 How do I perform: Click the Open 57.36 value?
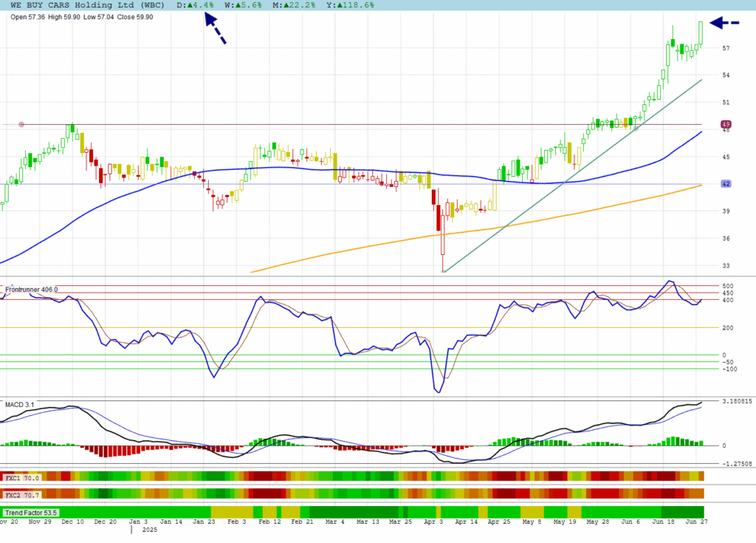(x=27, y=17)
